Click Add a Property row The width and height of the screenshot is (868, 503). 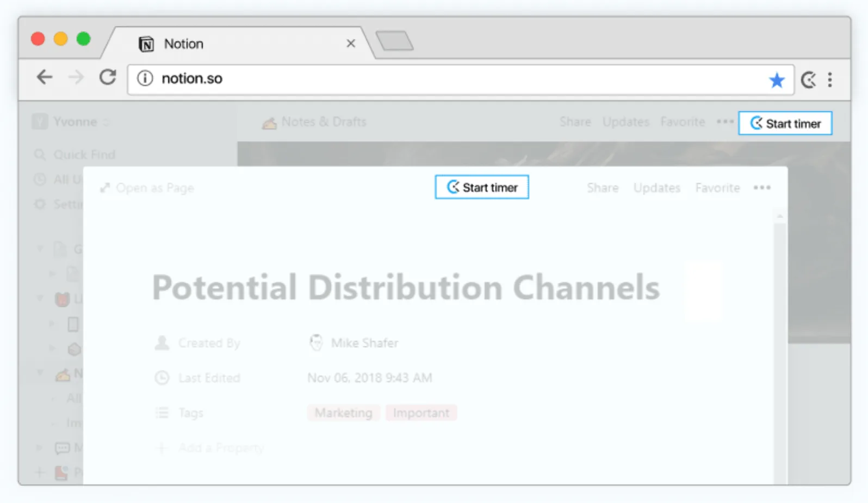(x=220, y=447)
